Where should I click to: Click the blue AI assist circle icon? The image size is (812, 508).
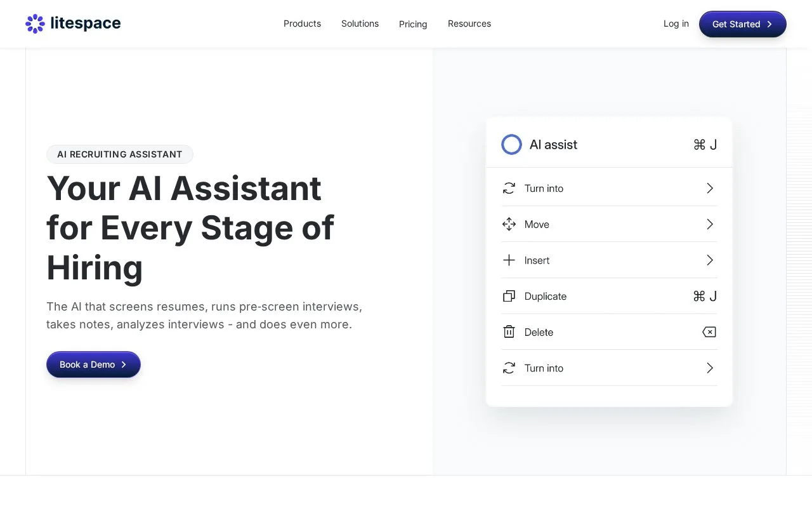(511, 145)
